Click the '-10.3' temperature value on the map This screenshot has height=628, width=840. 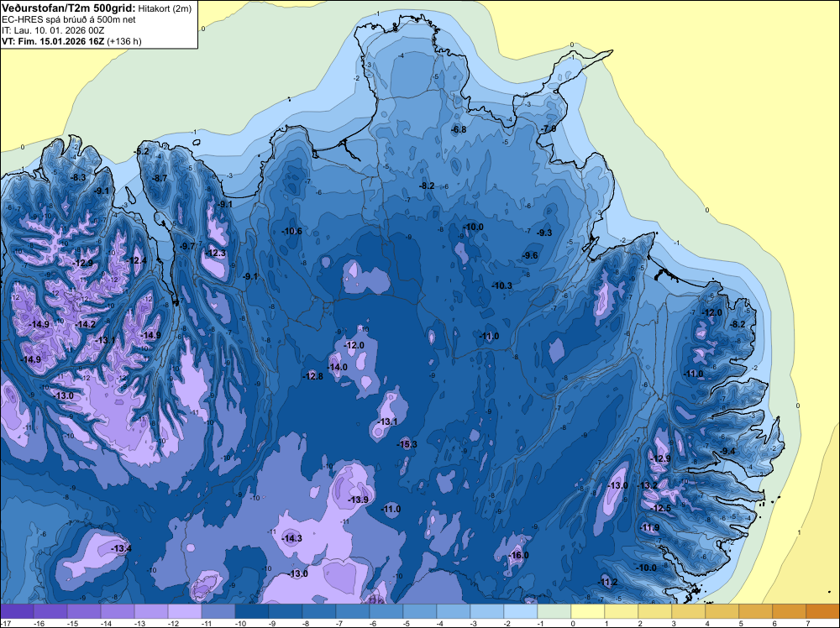click(x=502, y=286)
